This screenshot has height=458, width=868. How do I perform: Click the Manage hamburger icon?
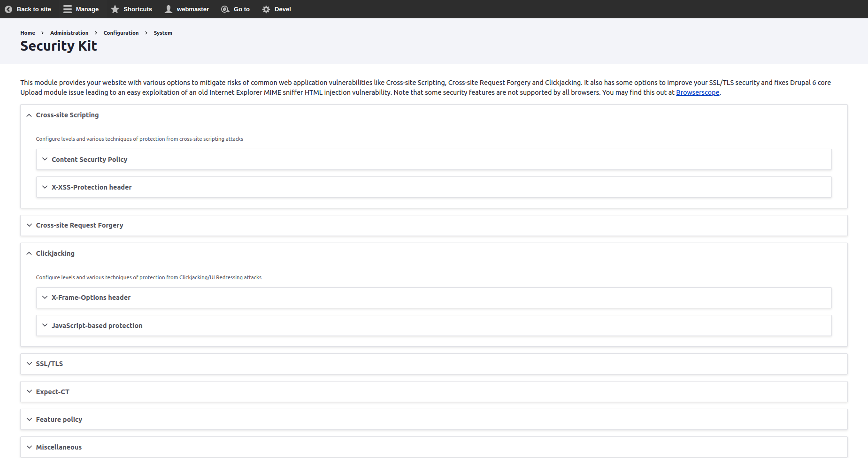(x=68, y=9)
